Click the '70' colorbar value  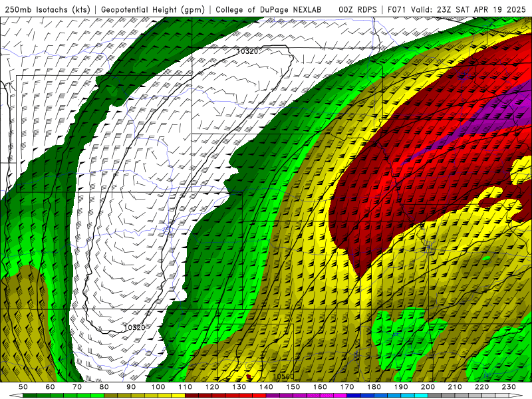click(77, 387)
